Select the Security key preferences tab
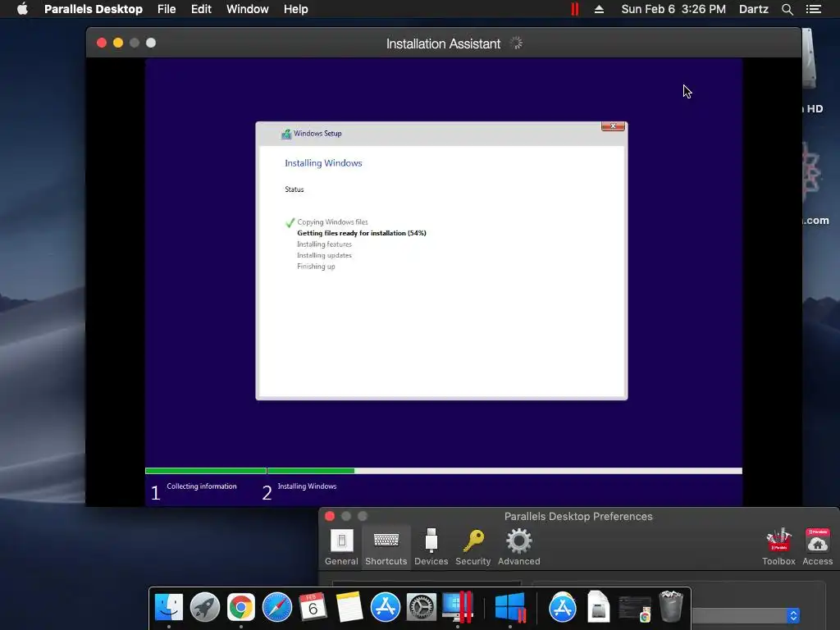Image resolution: width=840 pixels, height=630 pixels. [473, 547]
